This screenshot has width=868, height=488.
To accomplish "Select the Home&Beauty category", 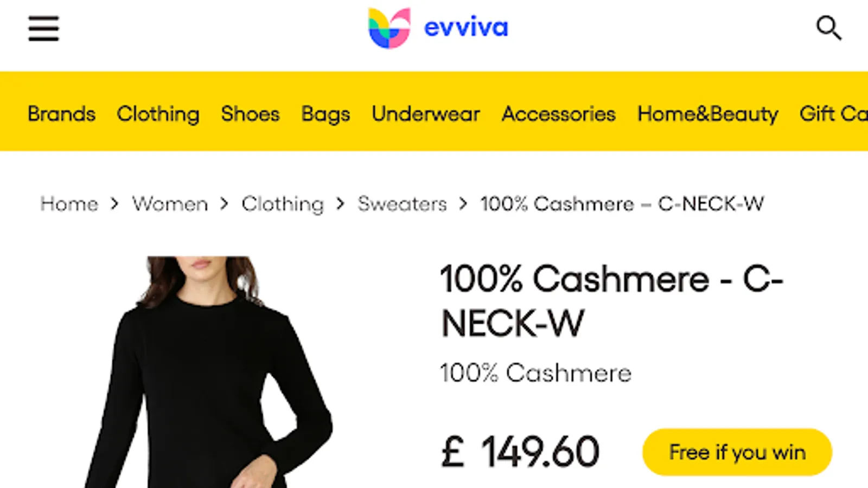I will point(707,114).
